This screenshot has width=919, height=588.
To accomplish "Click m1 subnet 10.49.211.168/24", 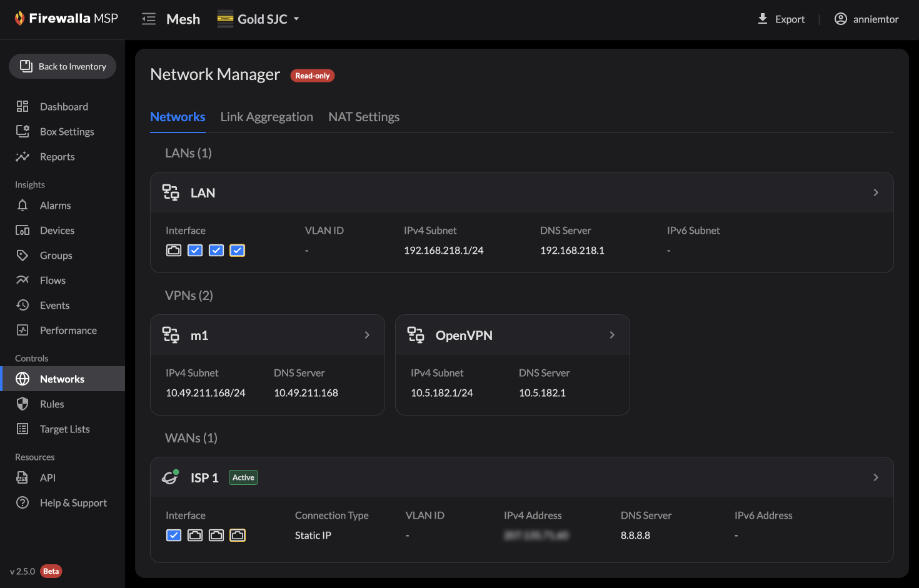I will pyautogui.click(x=206, y=393).
